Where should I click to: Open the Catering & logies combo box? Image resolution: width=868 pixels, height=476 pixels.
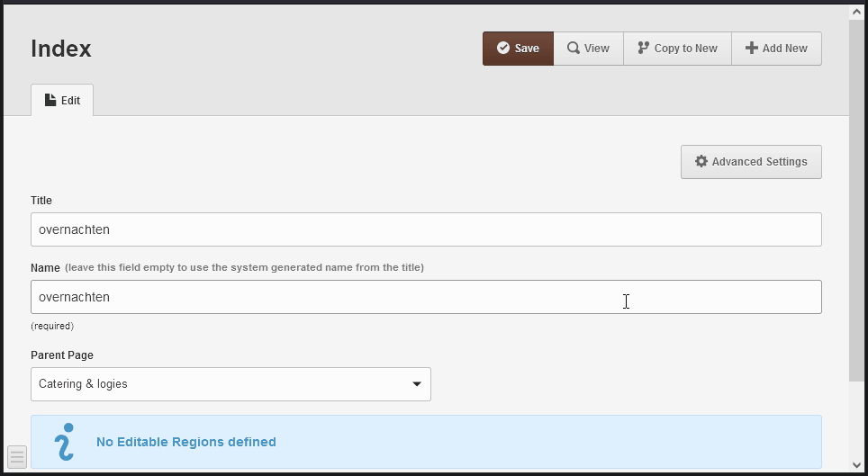click(x=231, y=384)
